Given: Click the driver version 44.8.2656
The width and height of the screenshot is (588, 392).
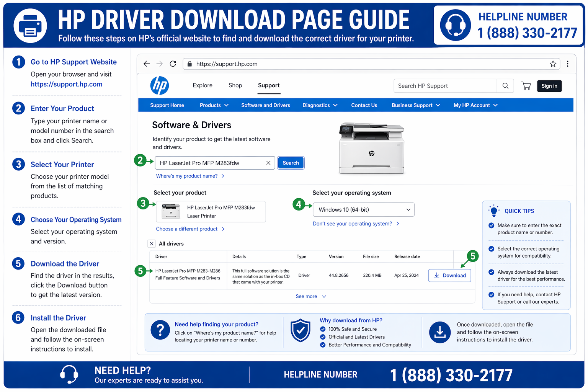Looking at the screenshot, I should 338,275.
